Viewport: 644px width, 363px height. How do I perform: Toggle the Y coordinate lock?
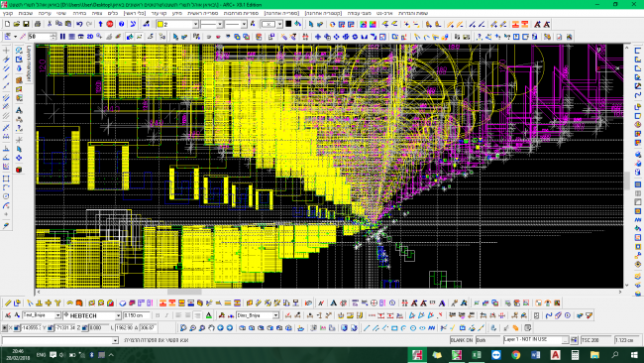[51, 327]
